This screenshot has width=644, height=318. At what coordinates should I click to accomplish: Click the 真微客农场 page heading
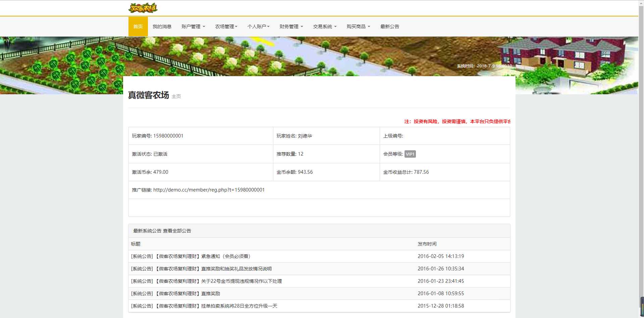point(148,95)
